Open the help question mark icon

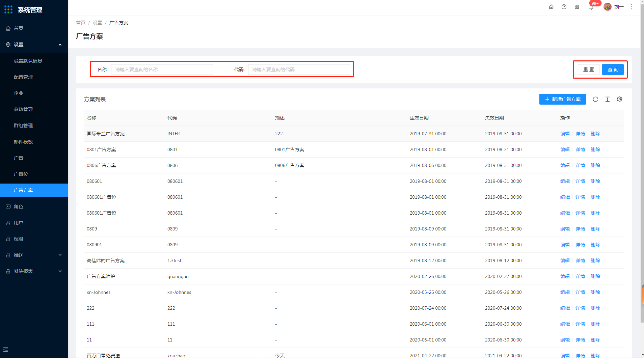[564, 7]
